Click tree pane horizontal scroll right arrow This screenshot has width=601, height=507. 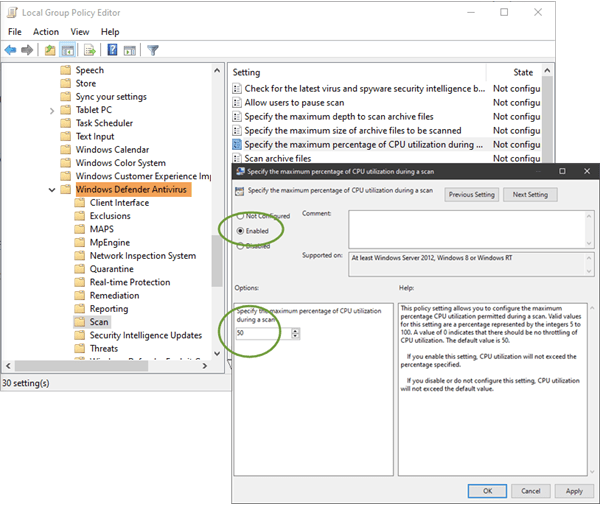(x=205, y=366)
